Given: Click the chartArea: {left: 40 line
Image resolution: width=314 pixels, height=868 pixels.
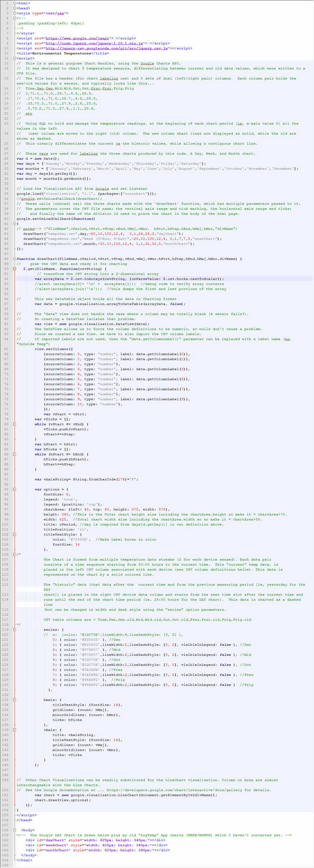Looking at the screenshot, I should pos(107,509).
